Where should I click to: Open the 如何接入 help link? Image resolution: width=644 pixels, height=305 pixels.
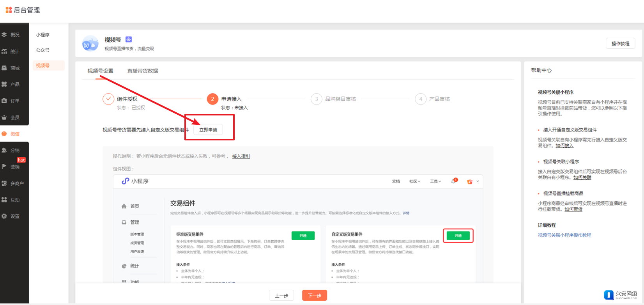(564, 145)
